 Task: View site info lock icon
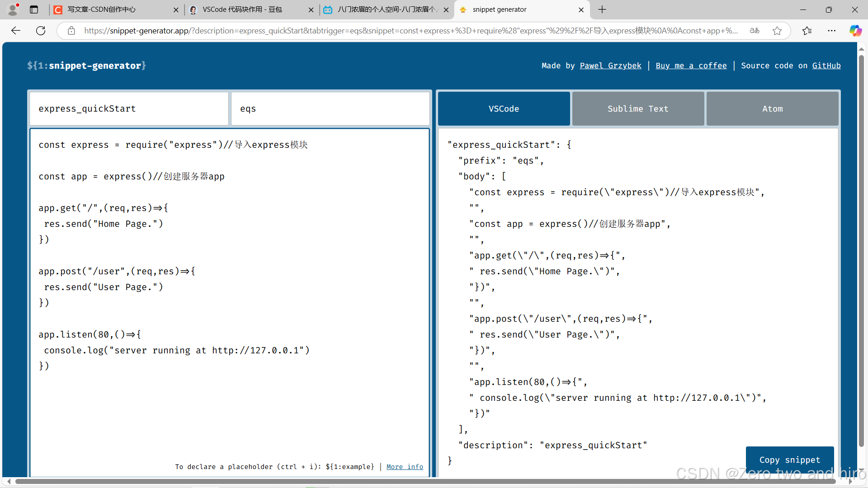click(x=71, y=31)
